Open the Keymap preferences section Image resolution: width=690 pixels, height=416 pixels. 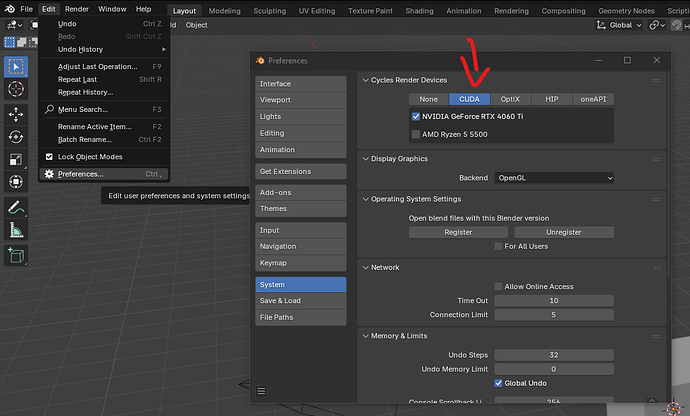click(301, 263)
